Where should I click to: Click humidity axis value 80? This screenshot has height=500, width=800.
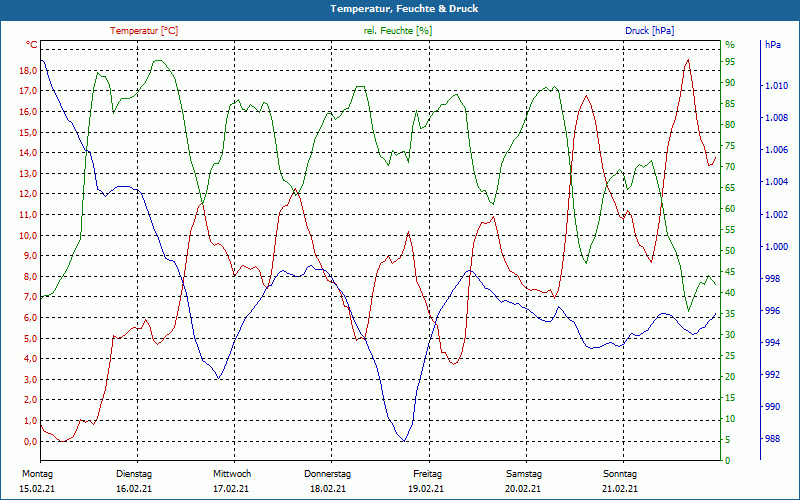[x=730, y=125]
